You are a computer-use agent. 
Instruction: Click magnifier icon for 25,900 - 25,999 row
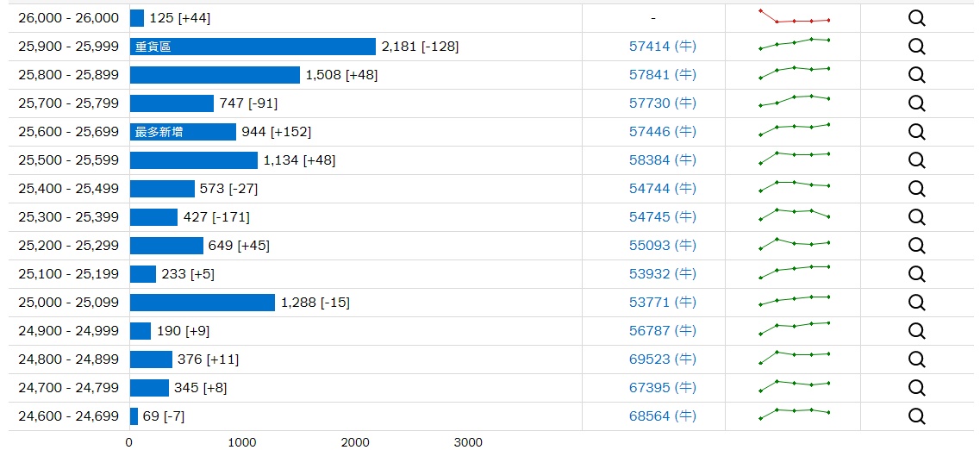(916, 47)
